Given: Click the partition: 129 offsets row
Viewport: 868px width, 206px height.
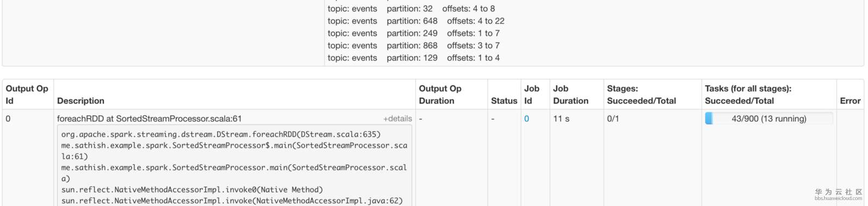Looking at the screenshot, I should (414, 58).
